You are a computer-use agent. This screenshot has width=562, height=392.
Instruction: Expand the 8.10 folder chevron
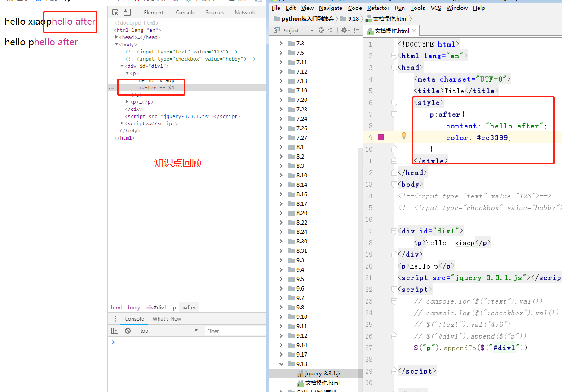coord(281,176)
